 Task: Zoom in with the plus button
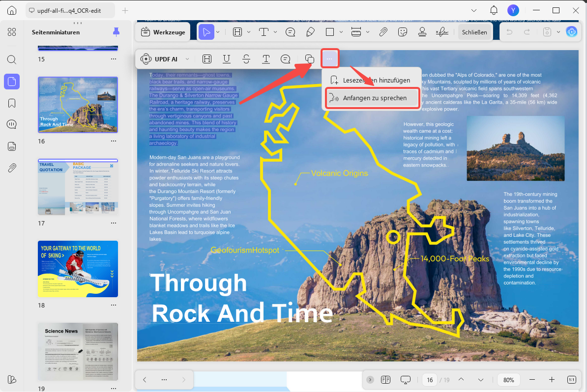click(x=552, y=380)
